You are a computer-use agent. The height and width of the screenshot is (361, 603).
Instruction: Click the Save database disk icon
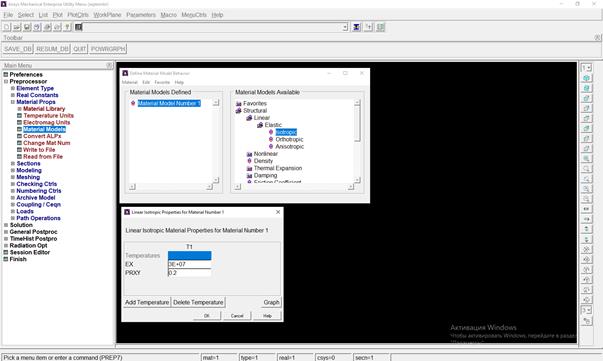tap(27, 27)
